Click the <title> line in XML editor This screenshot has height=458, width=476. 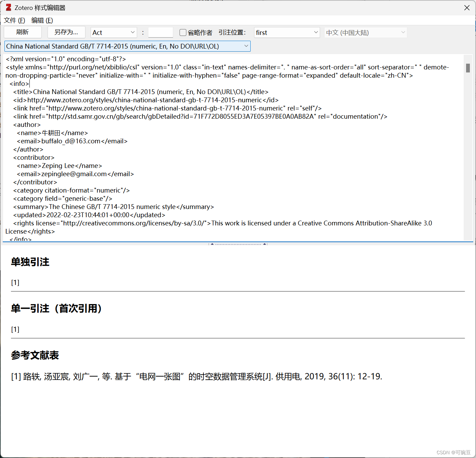[141, 92]
